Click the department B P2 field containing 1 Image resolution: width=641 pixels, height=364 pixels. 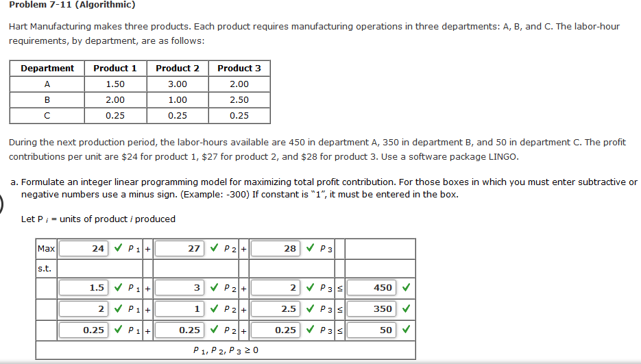[180, 308]
